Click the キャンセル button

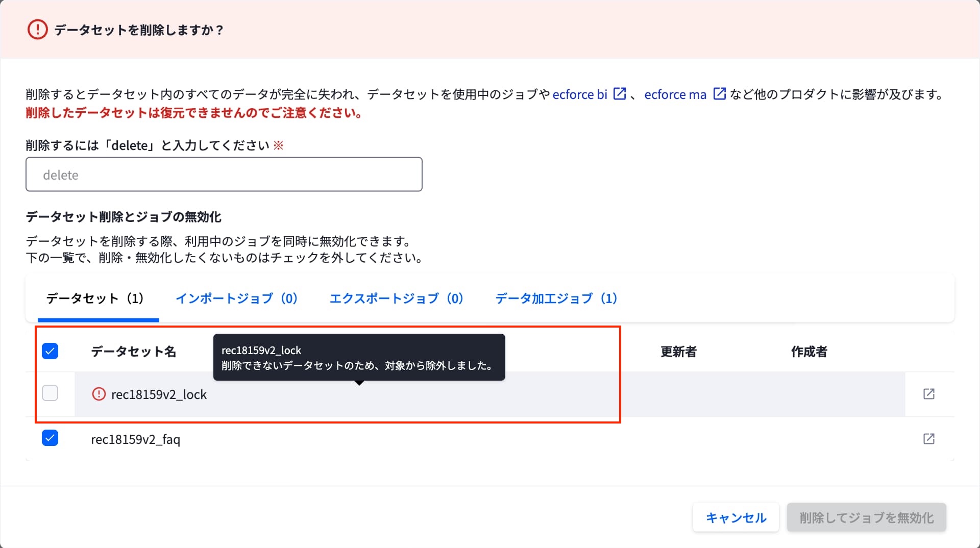(736, 518)
